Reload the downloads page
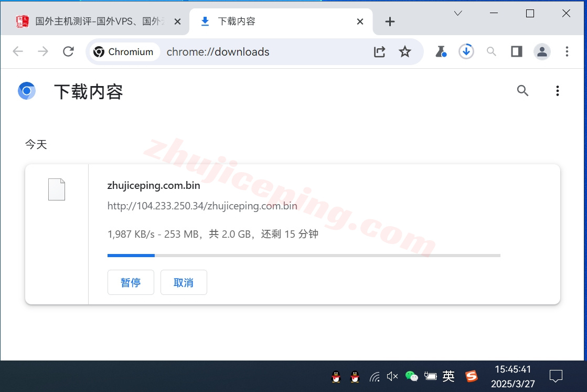This screenshot has width=587, height=392. coord(68,51)
